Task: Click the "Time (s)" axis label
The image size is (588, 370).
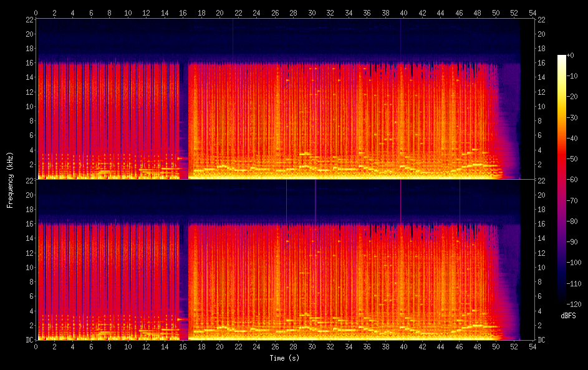Action: tap(284, 358)
